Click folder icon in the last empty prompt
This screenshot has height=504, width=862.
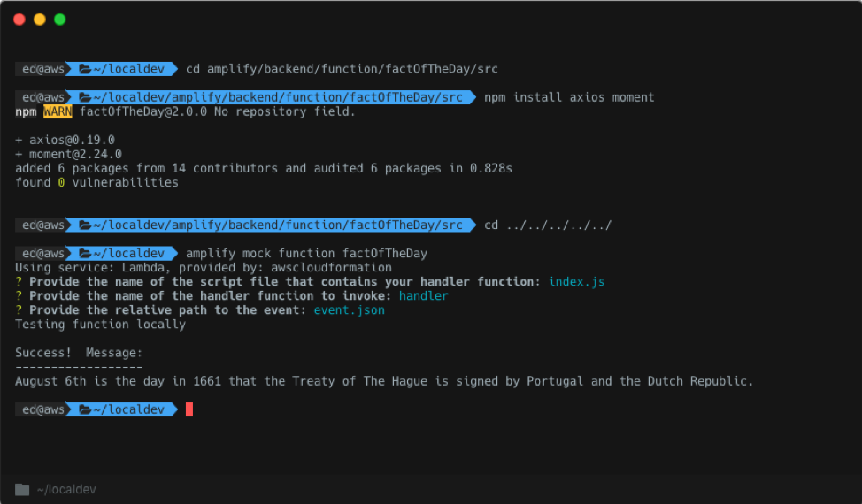(85, 409)
